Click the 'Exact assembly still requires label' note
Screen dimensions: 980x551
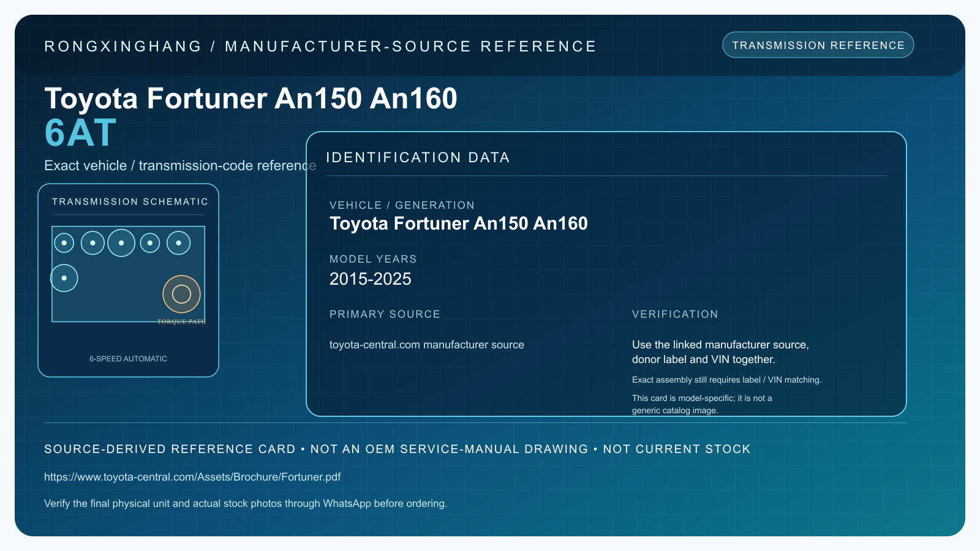pos(726,380)
